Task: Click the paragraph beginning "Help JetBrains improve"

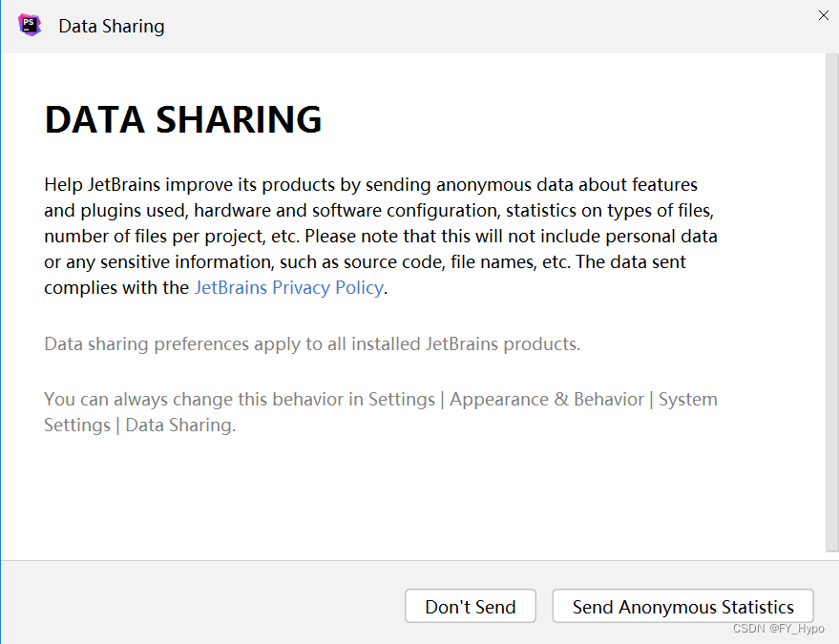Action: pyautogui.click(x=381, y=236)
